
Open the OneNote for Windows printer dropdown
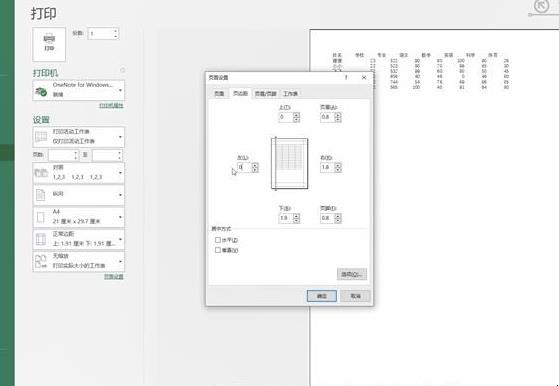coord(78,90)
